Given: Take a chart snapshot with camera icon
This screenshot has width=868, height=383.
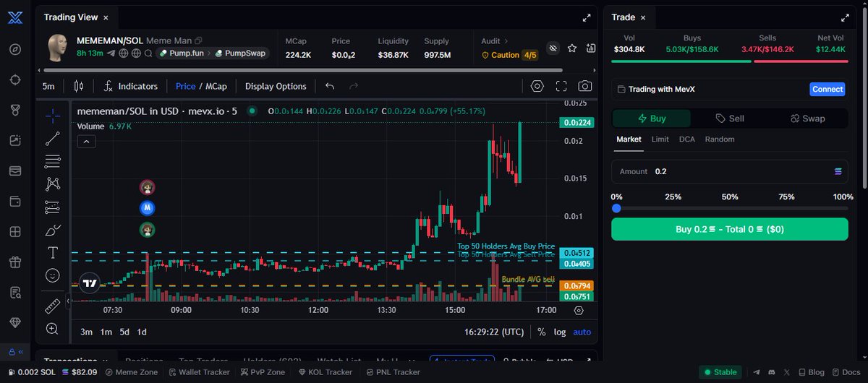Looking at the screenshot, I should [x=585, y=86].
